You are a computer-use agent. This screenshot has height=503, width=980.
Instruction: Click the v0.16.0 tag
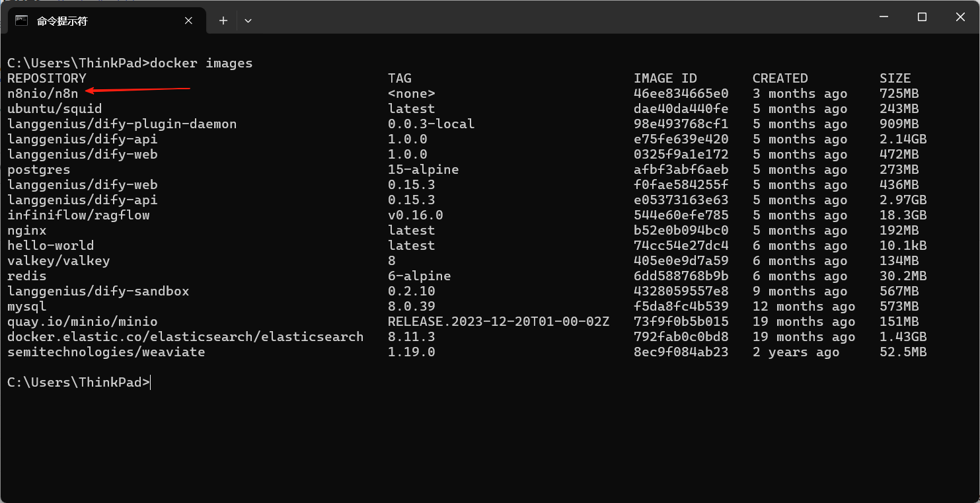click(416, 215)
